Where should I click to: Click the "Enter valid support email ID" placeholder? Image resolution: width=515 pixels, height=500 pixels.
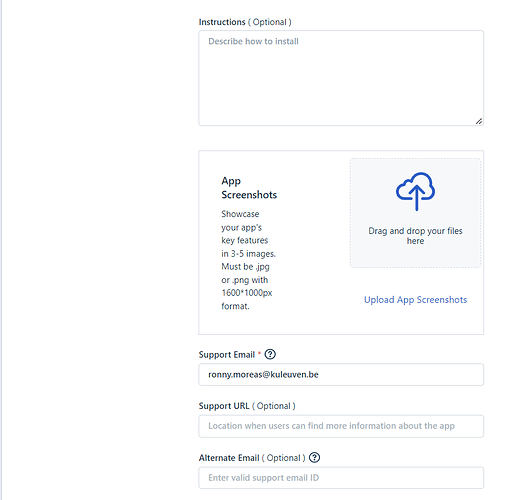(x=263, y=478)
